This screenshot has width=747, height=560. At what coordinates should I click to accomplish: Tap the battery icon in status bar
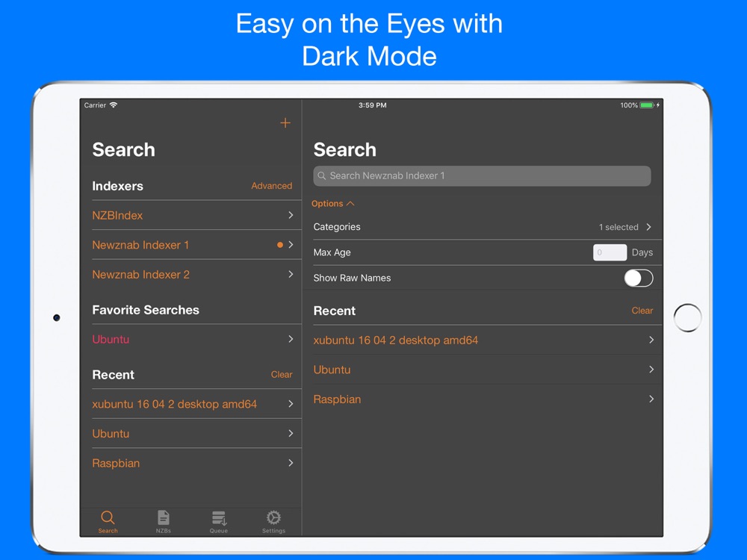click(x=647, y=105)
